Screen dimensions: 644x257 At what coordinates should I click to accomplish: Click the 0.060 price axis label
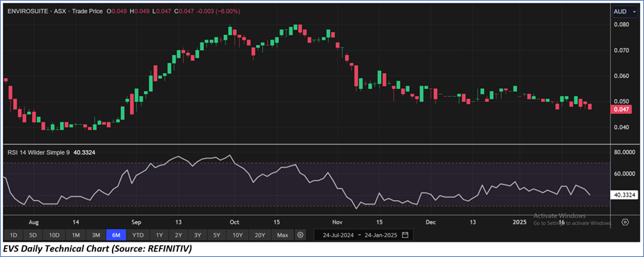click(x=622, y=76)
